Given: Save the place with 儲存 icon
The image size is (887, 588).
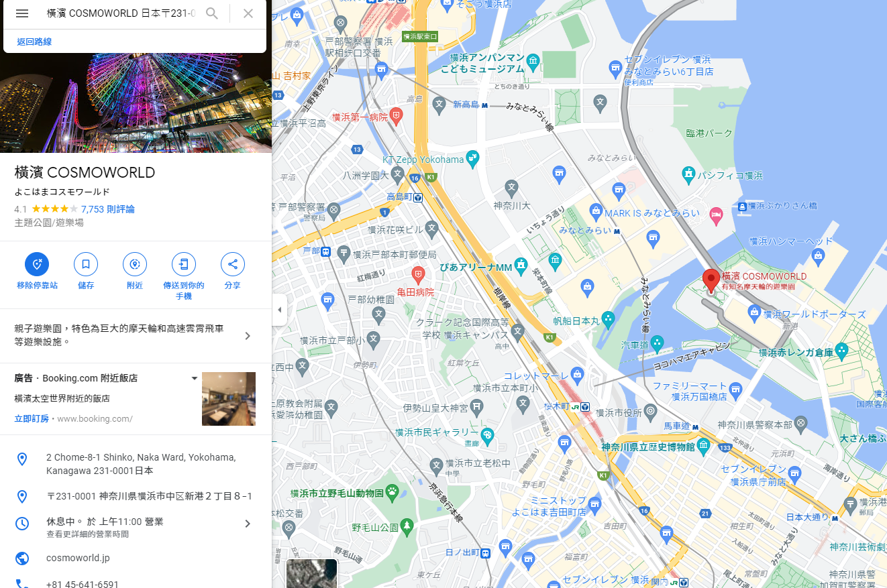Looking at the screenshot, I should coord(86,264).
